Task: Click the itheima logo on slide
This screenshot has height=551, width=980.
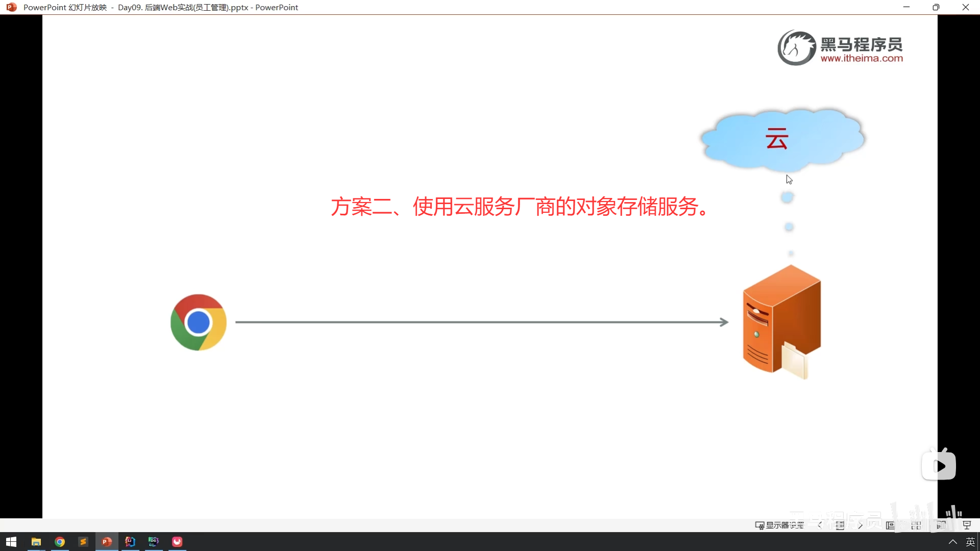Action: pos(840,47)
